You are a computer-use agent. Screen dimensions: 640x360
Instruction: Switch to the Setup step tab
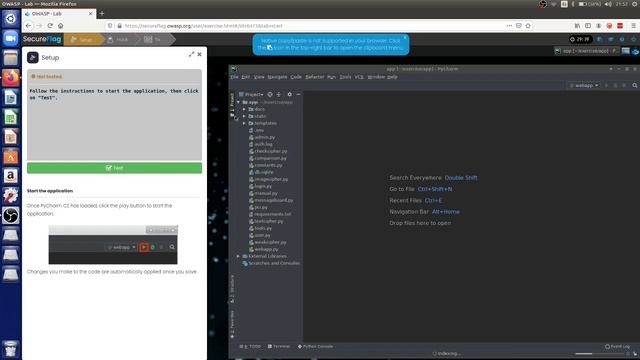coord(82,40)
